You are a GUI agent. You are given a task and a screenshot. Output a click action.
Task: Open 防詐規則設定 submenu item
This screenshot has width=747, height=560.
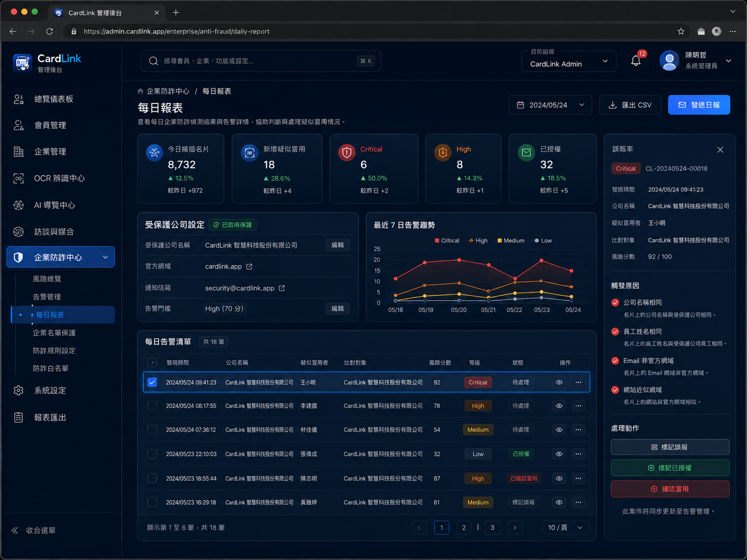tap(54, 351)
